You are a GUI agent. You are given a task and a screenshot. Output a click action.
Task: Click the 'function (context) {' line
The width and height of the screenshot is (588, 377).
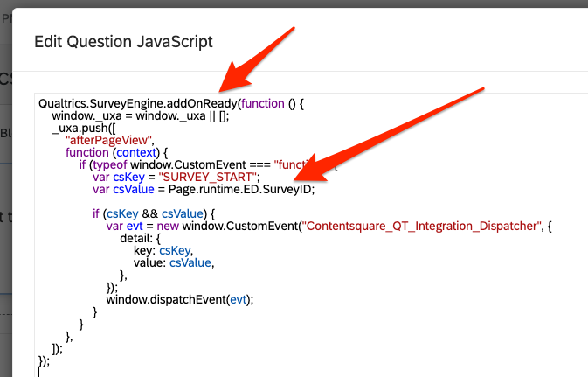tap(116, 152)
